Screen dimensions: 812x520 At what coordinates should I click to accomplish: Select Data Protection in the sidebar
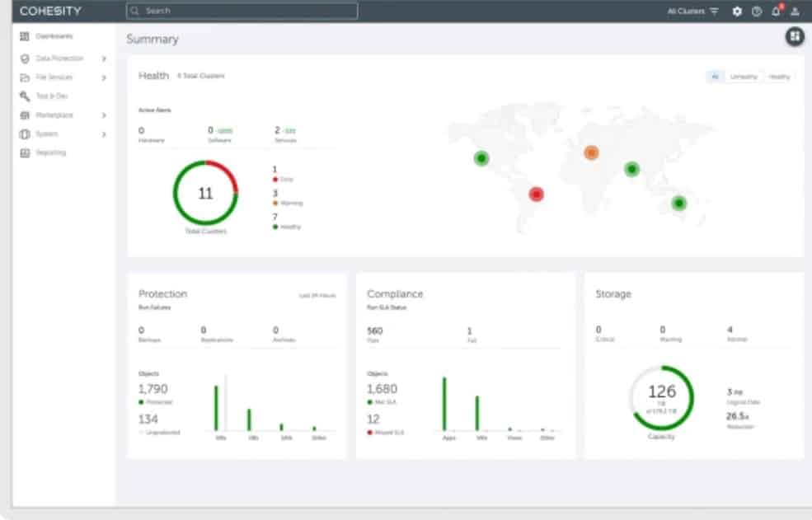tap(59, 59)
